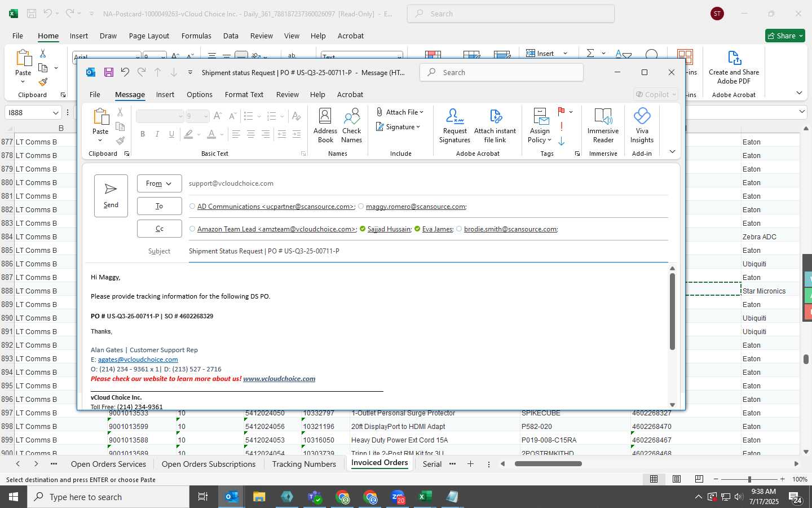The image size is (812, 508).
Task: Switch to the Format Text tab
Action: click(x=244, y=94)
